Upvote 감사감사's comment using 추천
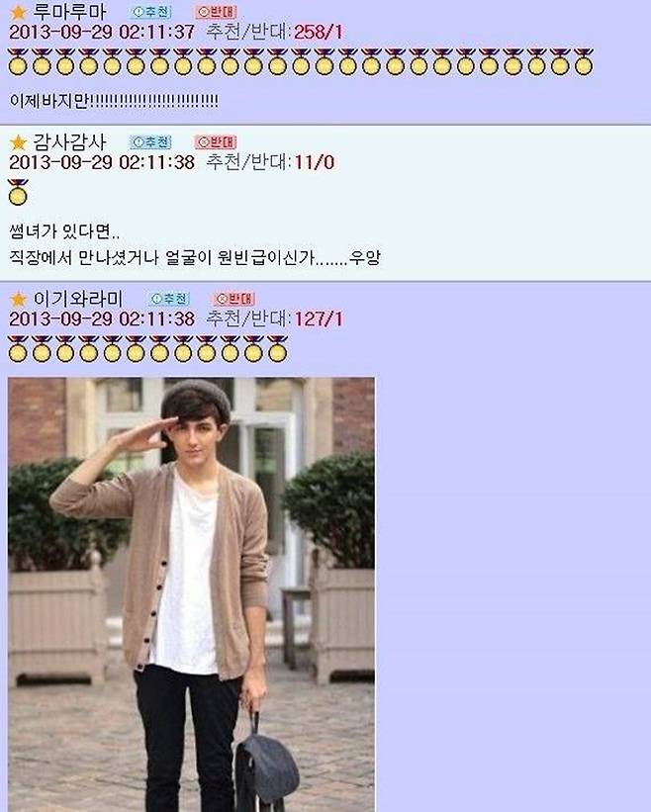This screenshot has width=651, height=812. coord(150,141)
